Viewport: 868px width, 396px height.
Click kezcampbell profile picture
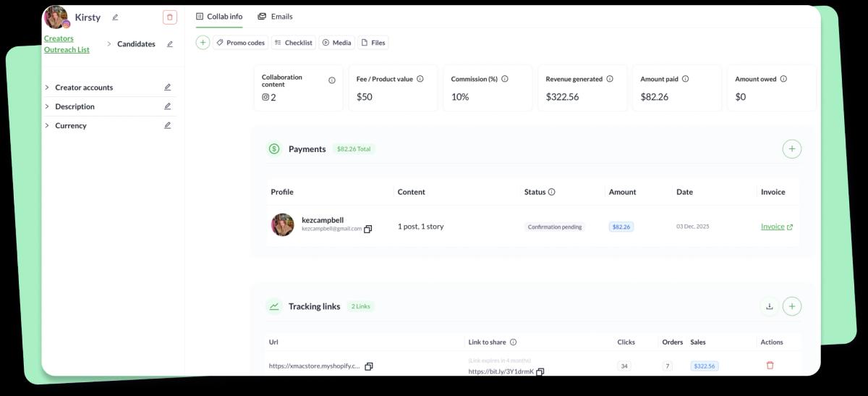tap(283, 224)
